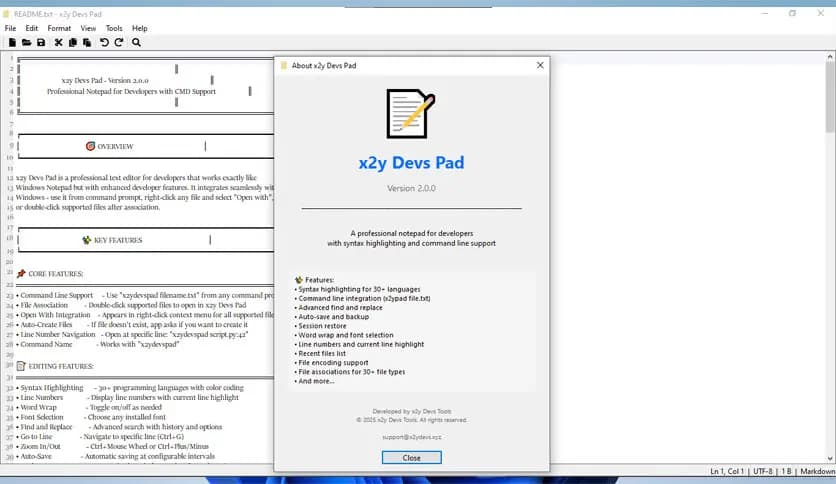Click the 1 B file size status

(786, 471)
